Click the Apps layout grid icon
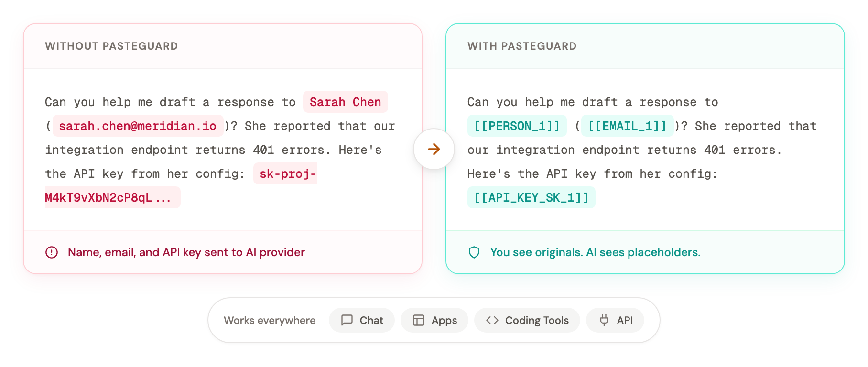The image size is (868, 367). (419, 320)
